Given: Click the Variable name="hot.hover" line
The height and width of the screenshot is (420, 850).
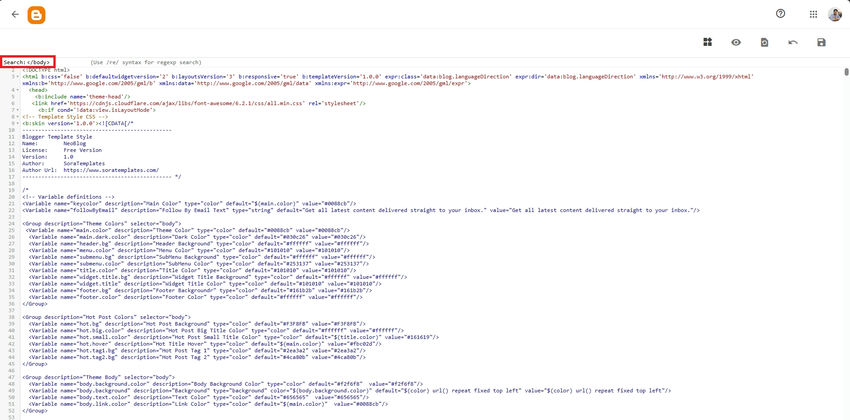Looking at the screenshot, I should (207, 344).
